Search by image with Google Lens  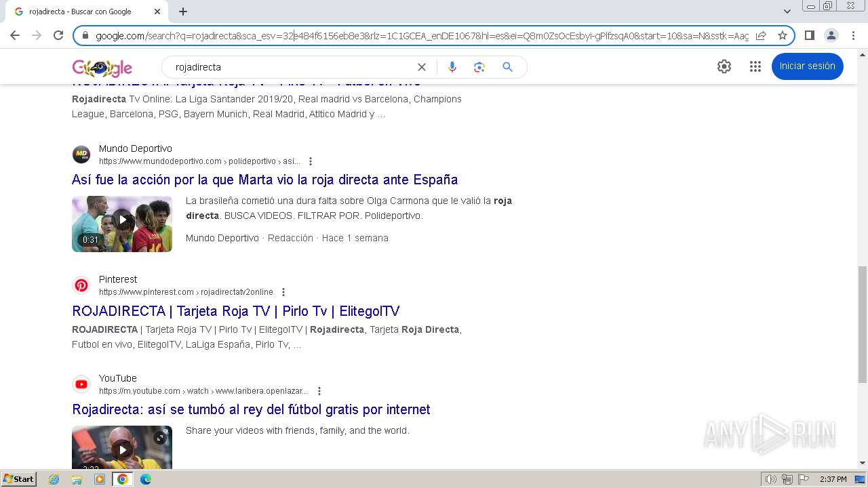point(479,67)
